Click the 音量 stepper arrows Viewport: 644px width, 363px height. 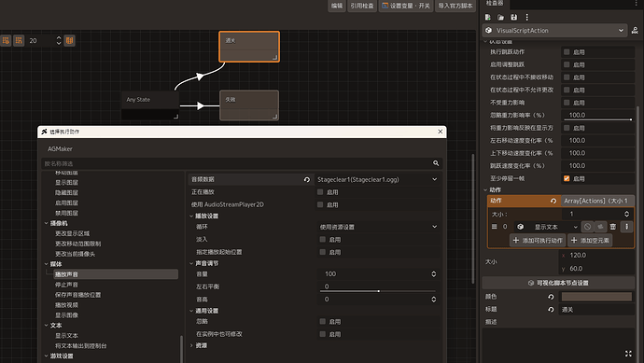[434, 274]
